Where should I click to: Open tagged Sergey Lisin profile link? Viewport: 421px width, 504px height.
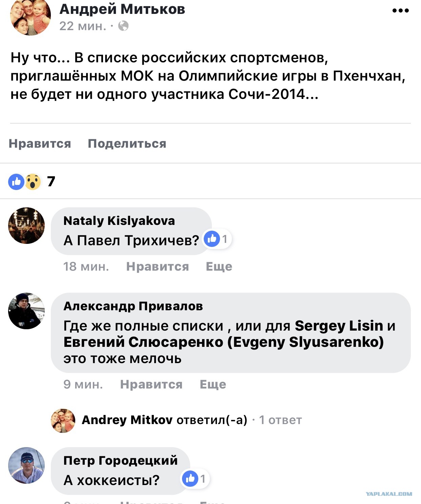coord(339,326)
